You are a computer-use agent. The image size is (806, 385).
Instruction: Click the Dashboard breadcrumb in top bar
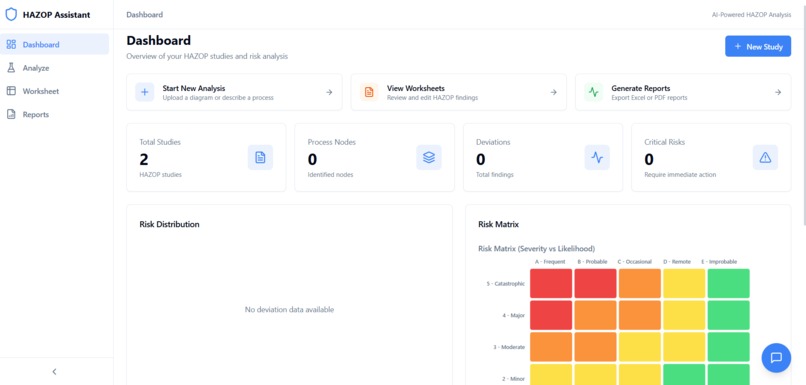click(144, 14)
